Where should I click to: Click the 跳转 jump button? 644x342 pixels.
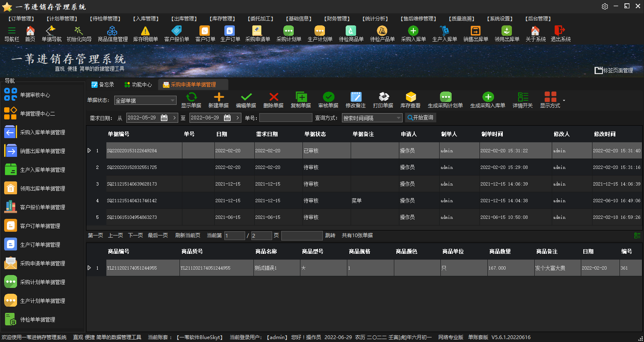[x=330, y=235]
